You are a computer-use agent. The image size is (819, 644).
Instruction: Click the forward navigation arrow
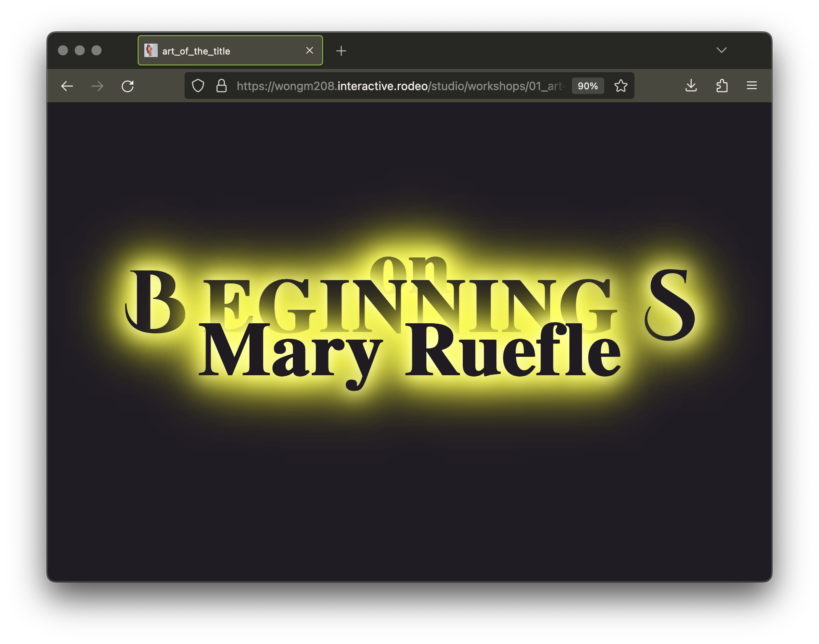click(x=97, y=86)
